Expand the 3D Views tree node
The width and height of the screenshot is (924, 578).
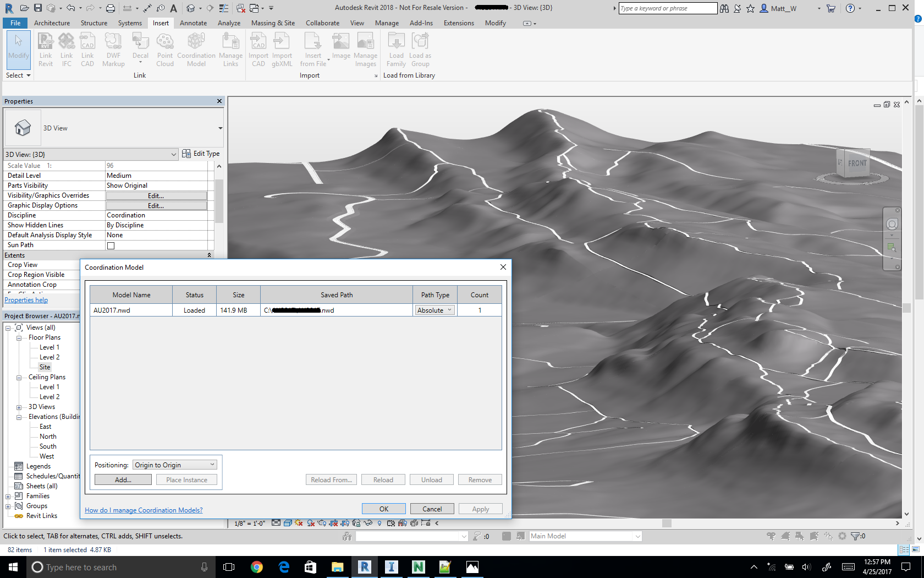click(x=19, y=407)
